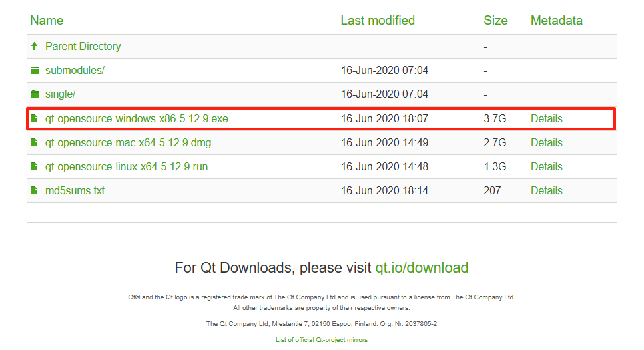Click the Metadata column header
The height and width of the screenshot is (350, 644).
pyautogui.click(x=557, y=20)
